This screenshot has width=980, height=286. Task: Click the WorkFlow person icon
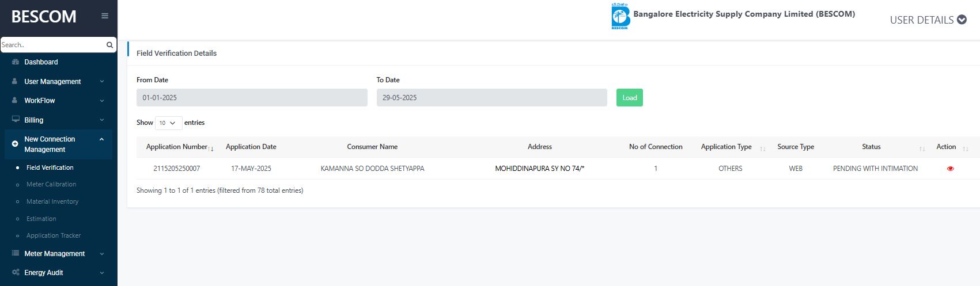pyautogui.click(x=14, y=100)
